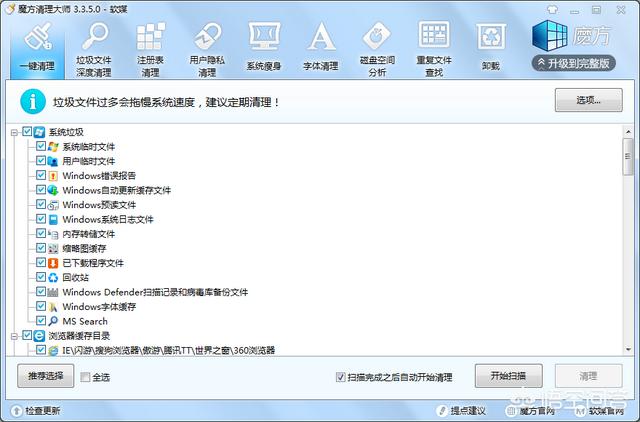Click the 魔方 cube logo
Image resolution: width=640 pixels, height=422 pixels.
[x=549, y=36]
